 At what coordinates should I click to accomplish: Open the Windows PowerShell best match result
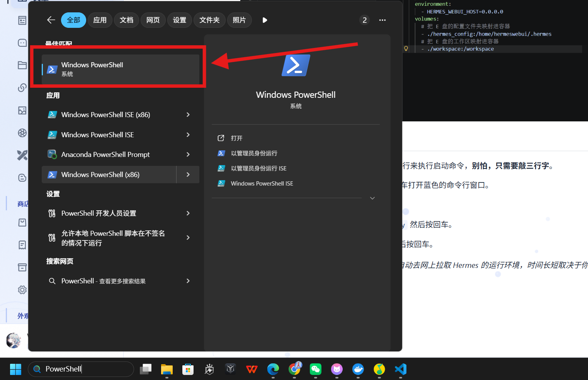click(121, 69)
